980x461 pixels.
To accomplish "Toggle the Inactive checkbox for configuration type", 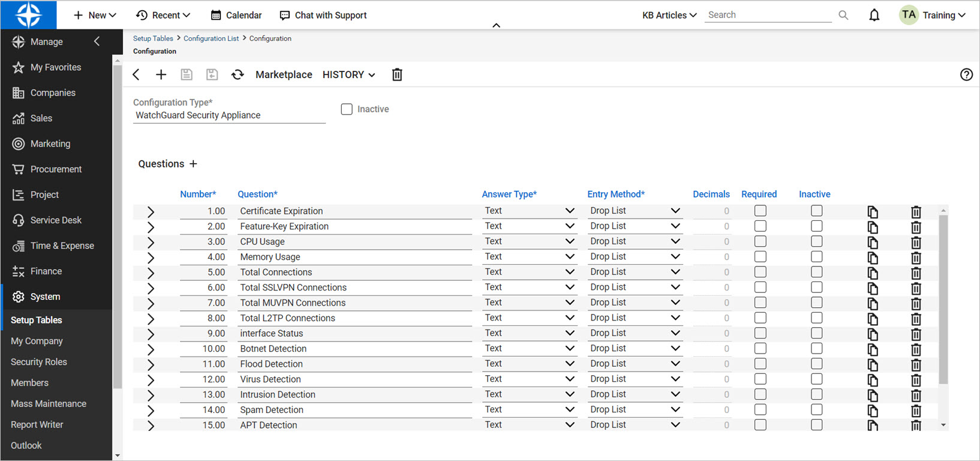I will pyautogui.click(x=347, y=109).
